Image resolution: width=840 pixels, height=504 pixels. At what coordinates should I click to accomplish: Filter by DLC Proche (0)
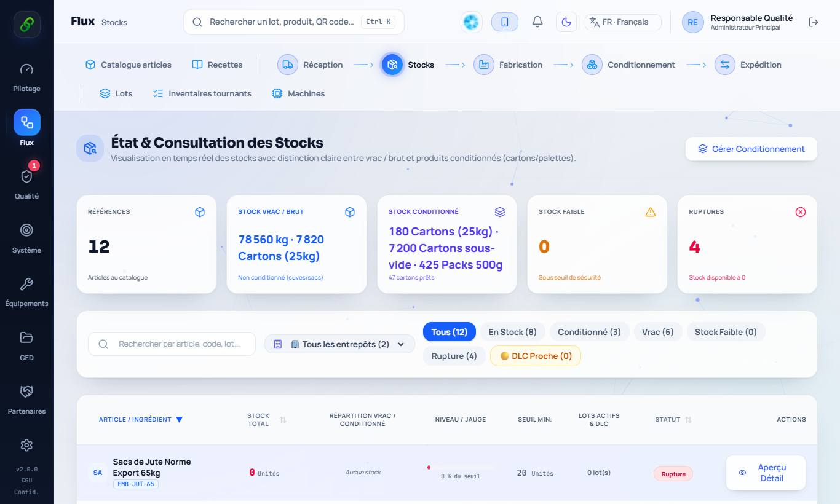[536, 356]
